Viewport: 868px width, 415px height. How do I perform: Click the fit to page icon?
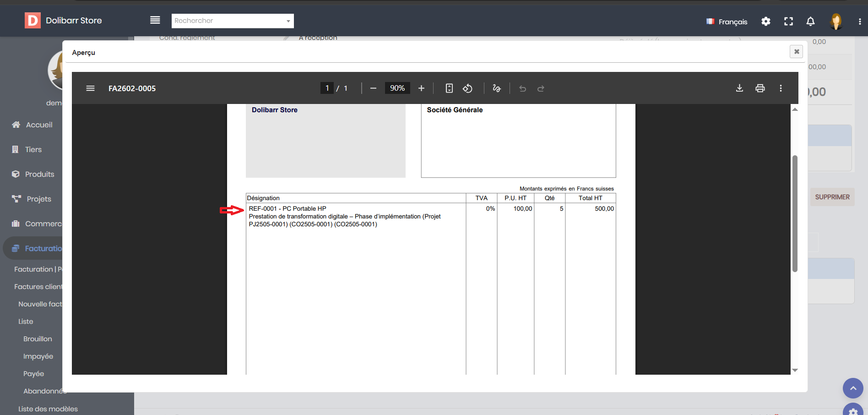(449, 88)
